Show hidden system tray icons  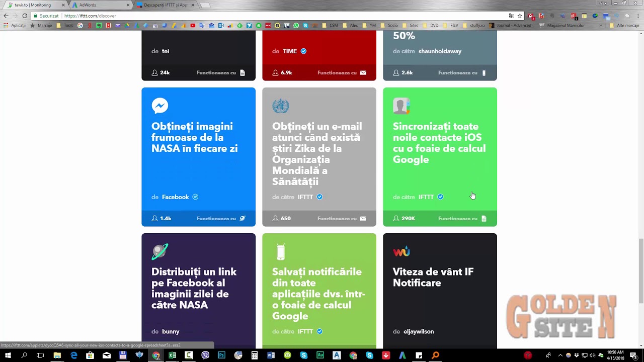560,355
